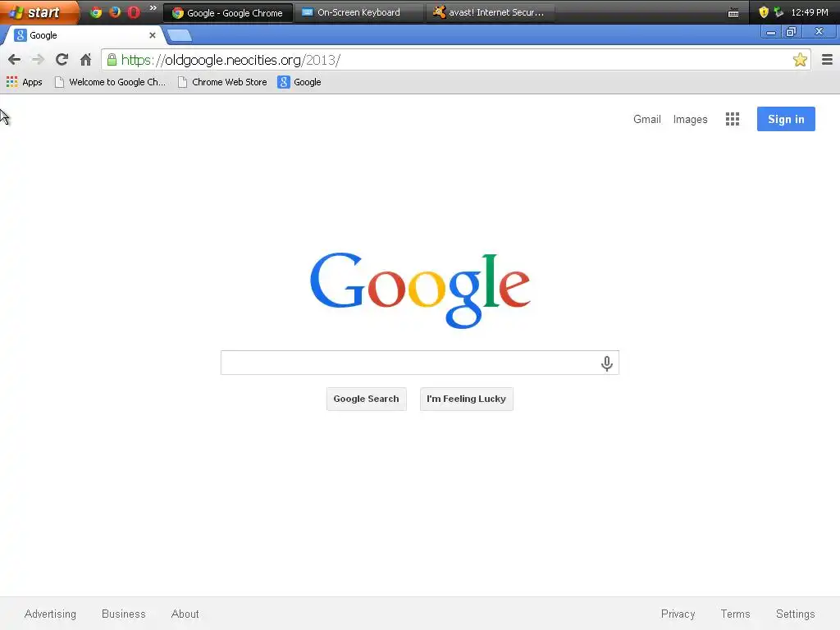840x630 pixels.
Task: Switch to On-Screen Keyboard taskbar item
Action: click(359, 12)
